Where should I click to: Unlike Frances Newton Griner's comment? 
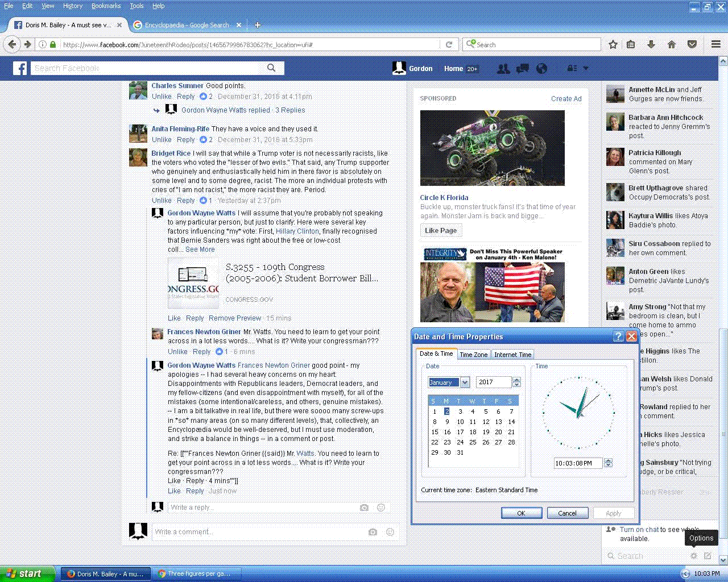click(177, 352)
